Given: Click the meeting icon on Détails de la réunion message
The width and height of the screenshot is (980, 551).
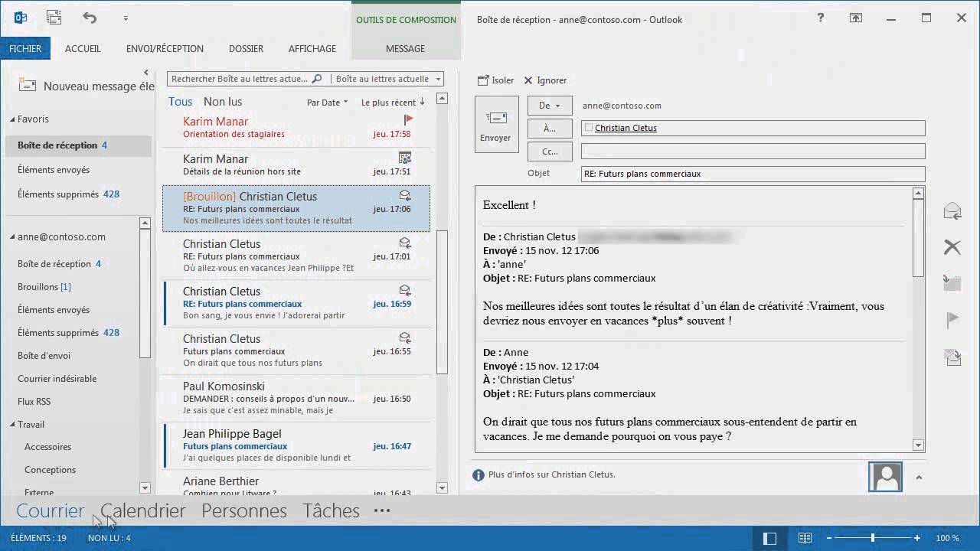Looking at the screenshot, I should tap(405, 158).
